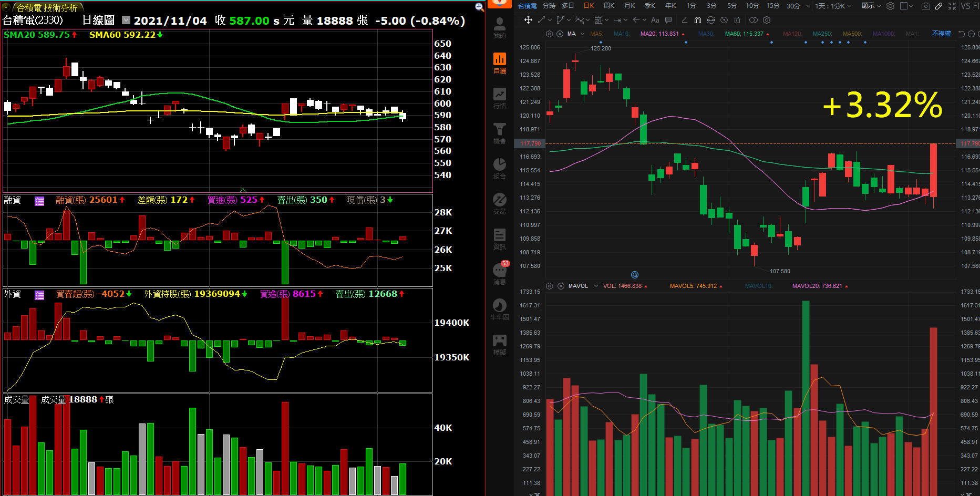Remove the MA indicator with X icon
Image resolution: width=980 pixels, height=496 pixels.
[560, 34]
